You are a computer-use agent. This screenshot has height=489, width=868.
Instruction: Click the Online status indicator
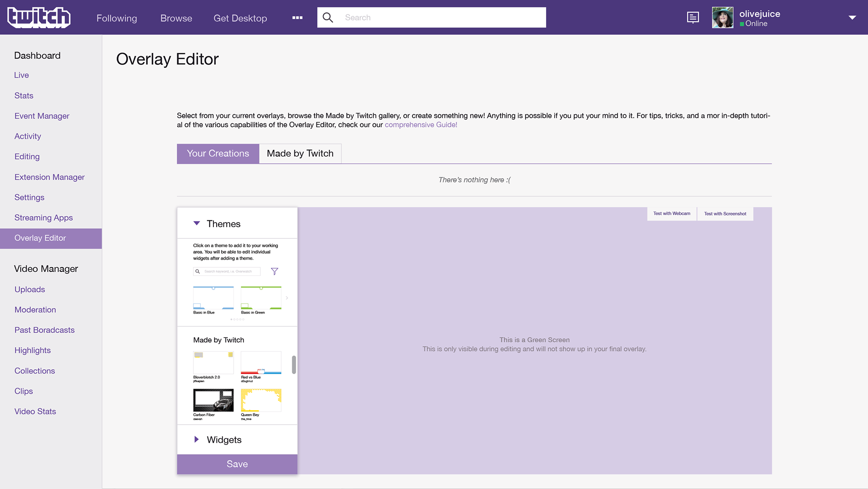tap(754, 24)
